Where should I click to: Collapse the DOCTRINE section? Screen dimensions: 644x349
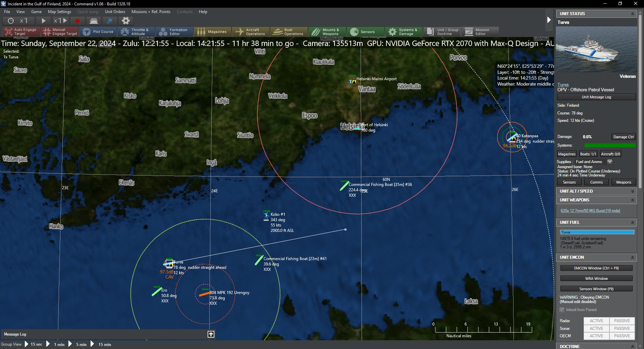[632, 346]
